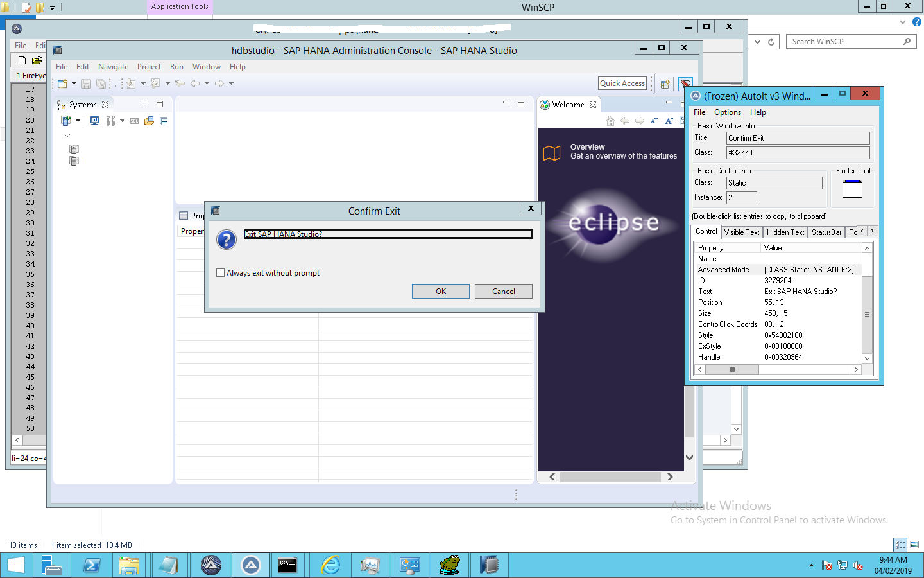Image resolution: width=924 pixels, height=578 pixels.
Task: Click the vertical scrollbar in AutoIt property list
Action: [868, 303]
